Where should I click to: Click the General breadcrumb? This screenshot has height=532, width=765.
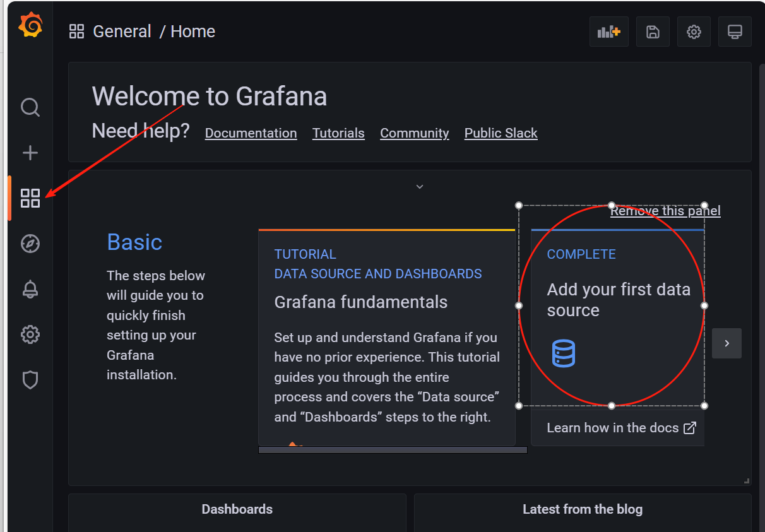coord(122,32)
